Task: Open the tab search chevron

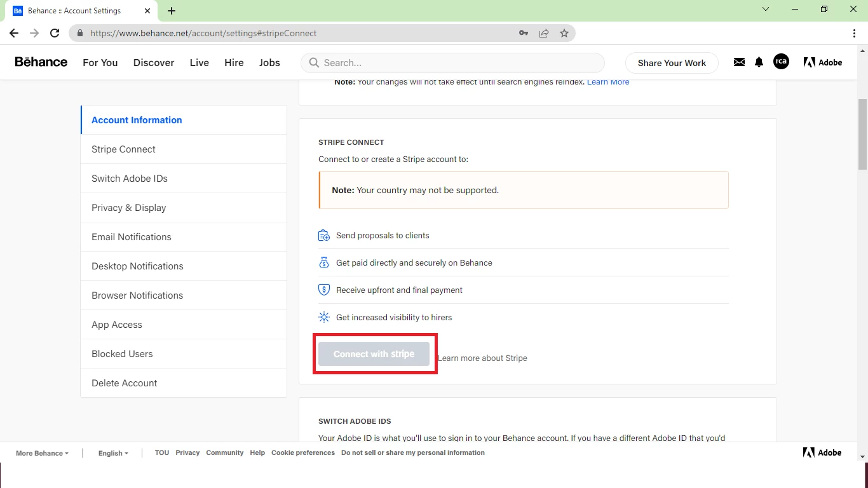Action: [766, 10]
